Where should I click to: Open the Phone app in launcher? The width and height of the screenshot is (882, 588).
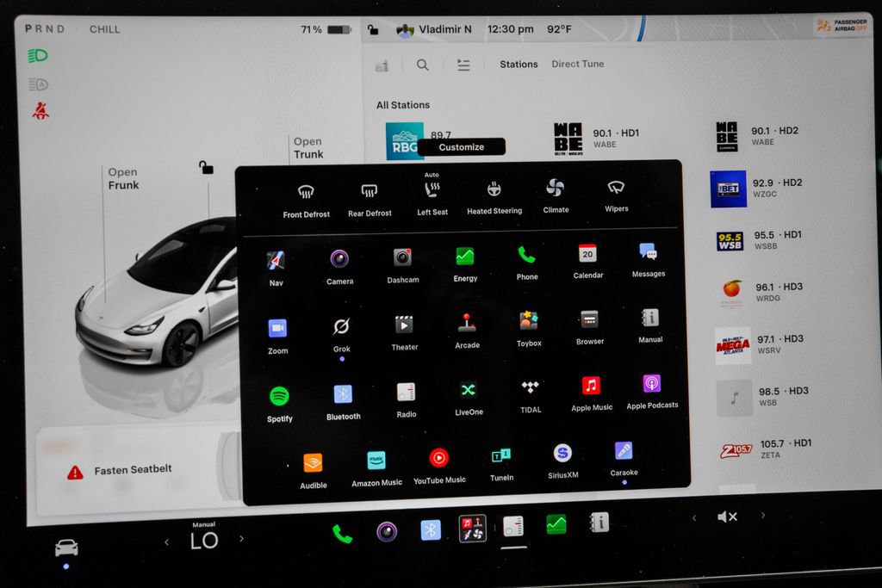pyautogui.click(x=527, y=262)
